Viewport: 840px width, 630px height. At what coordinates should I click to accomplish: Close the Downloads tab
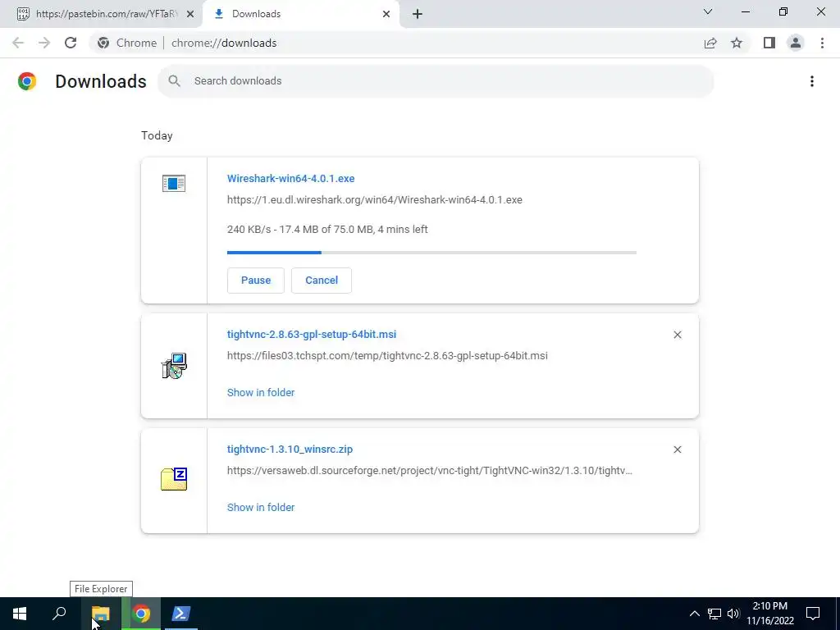click(x=386, y=14)
